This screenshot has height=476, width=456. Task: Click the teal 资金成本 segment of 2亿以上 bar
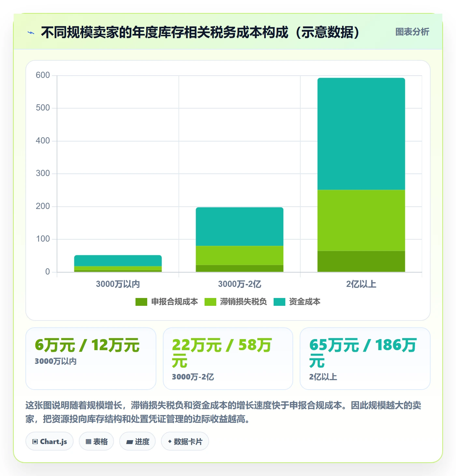point(361,134)
